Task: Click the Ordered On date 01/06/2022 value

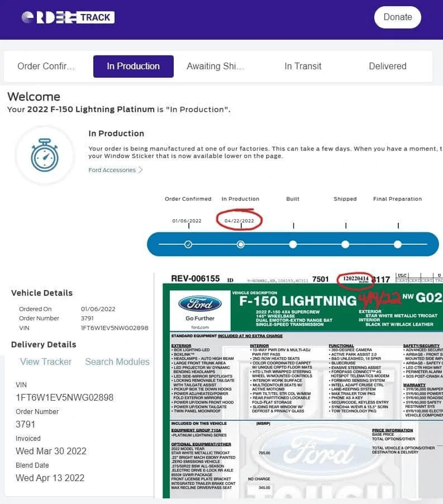Action: [x=98, y=309]
